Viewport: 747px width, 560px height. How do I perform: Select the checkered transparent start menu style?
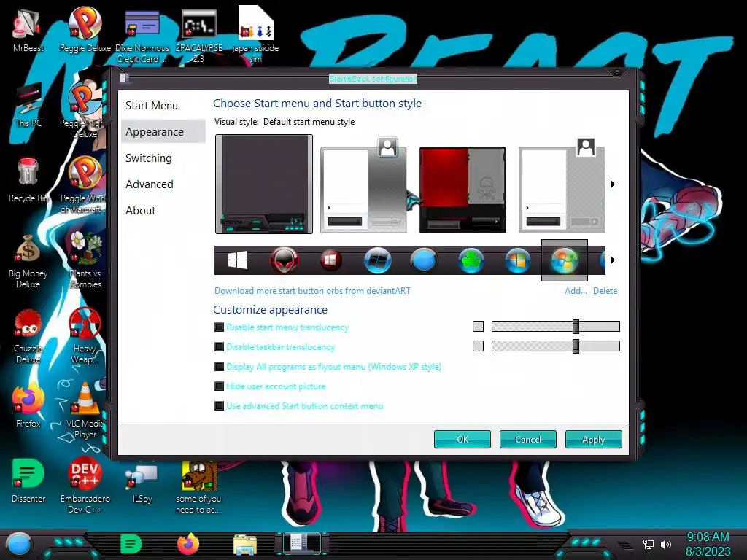[562, 185]
